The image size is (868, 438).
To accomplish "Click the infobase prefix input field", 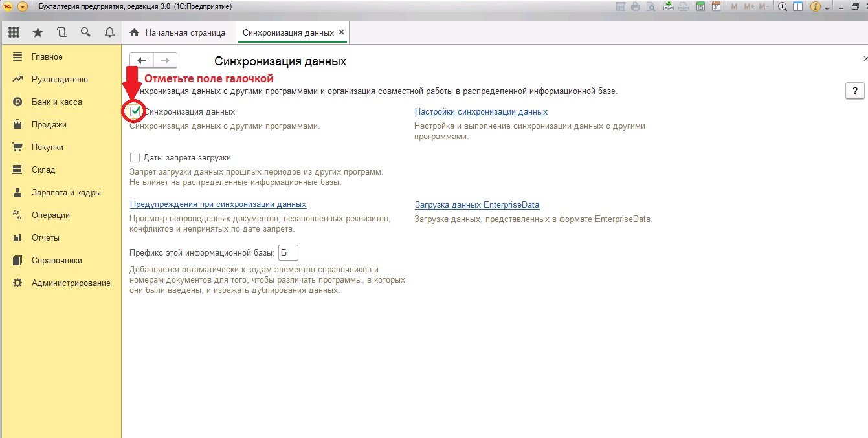I will (x=287, y=252).
